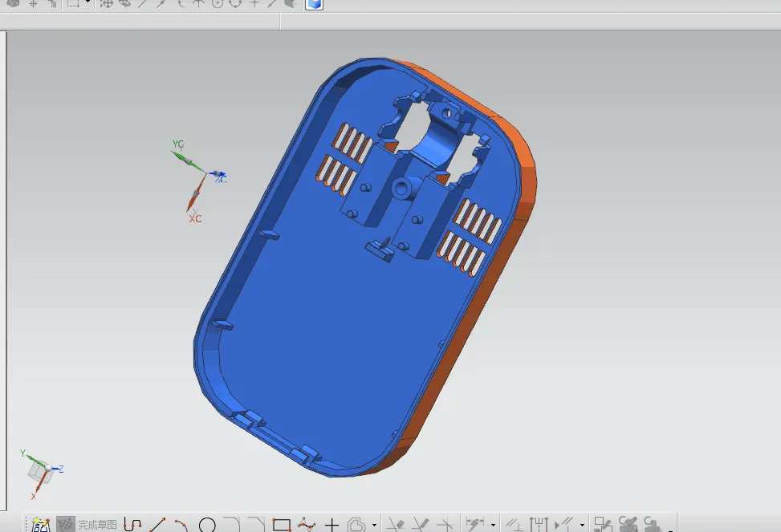The image size is (781, 532).
Task: Select the Arc sketch tool
Action: pos(181,526)
